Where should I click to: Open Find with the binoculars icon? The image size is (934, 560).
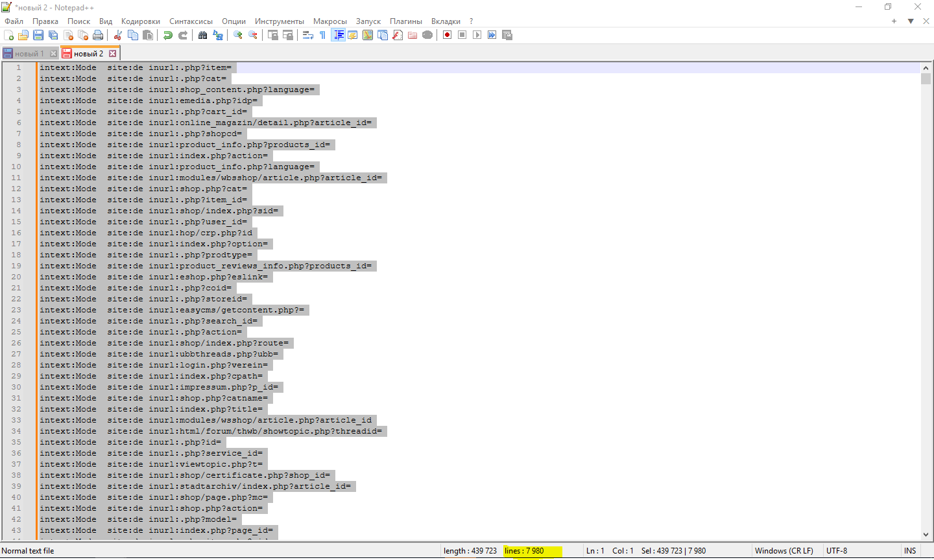point(203,35)
